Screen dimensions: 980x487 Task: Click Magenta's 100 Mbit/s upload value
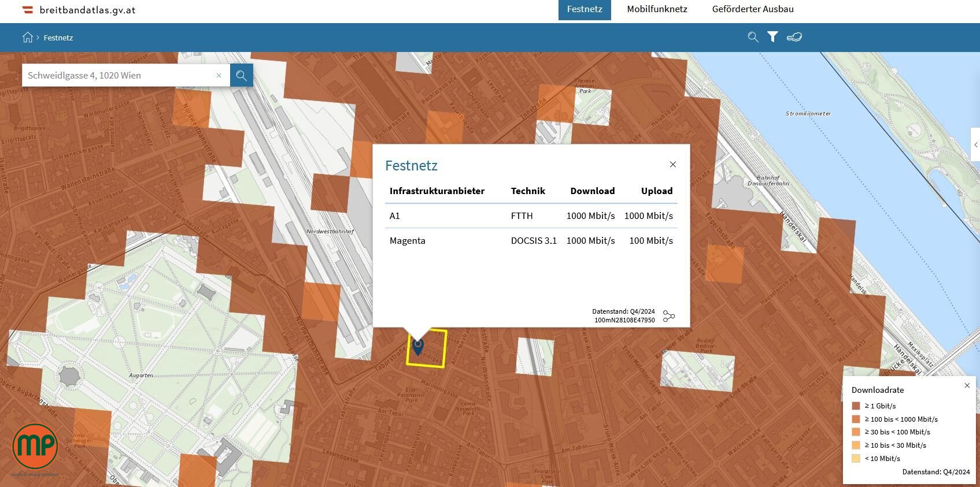pos(651,241)
